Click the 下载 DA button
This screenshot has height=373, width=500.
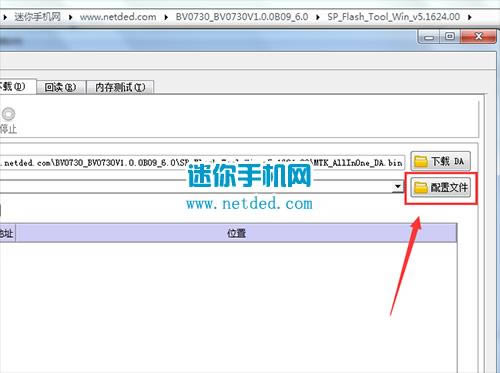[x=441, y=161]
